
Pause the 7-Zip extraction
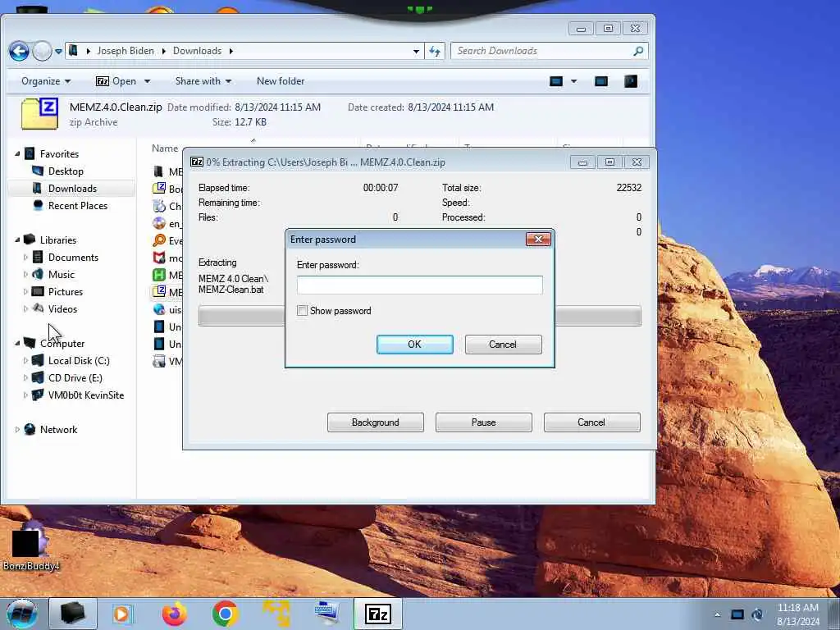(x=483, y=422)
